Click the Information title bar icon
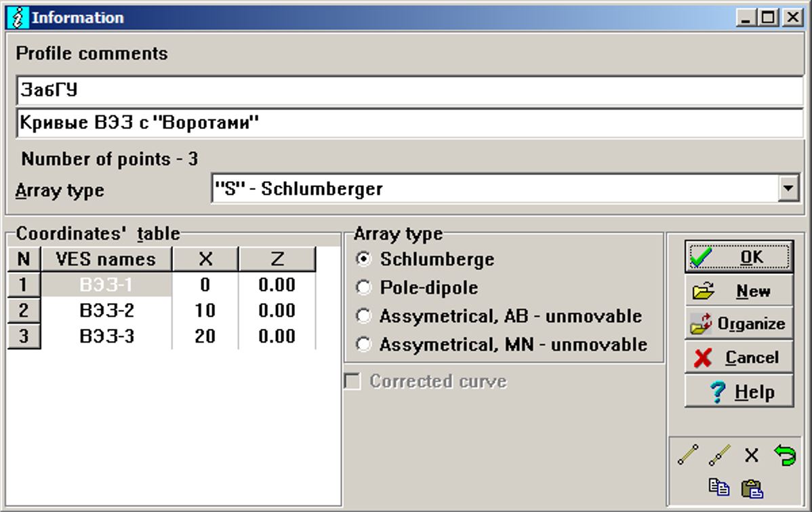Image resolution: width=812 pixels, height=512 pixels. pos(18,18)
